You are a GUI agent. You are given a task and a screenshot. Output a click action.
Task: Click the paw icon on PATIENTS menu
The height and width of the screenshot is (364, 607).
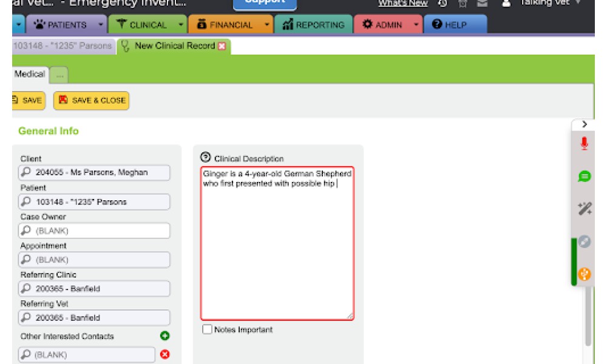tap(39, 24)
